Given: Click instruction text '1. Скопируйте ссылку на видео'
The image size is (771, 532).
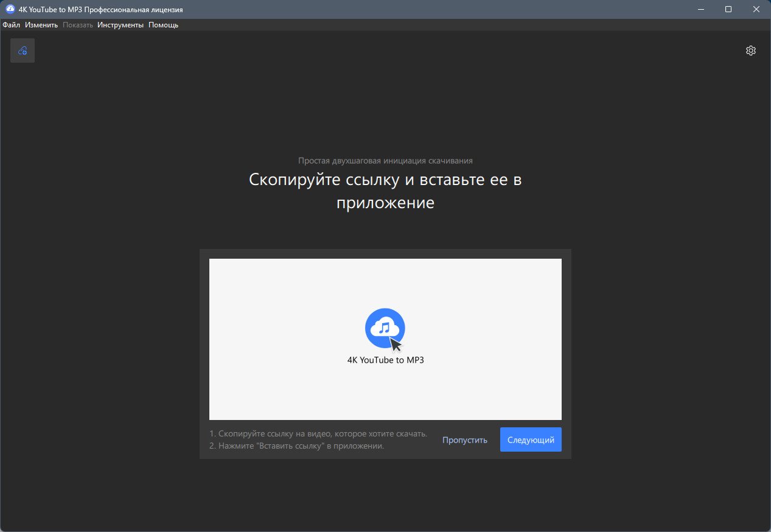Looking at the screenshot, I should pos(318,434).
